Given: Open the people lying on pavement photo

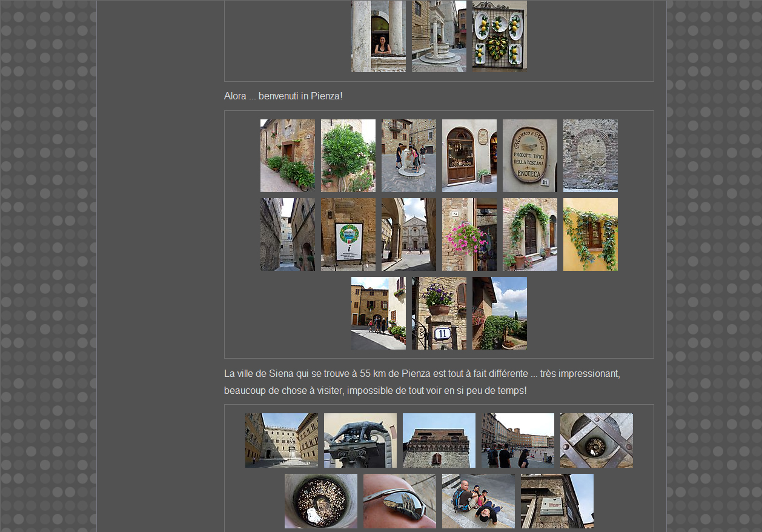Looking at the screenshot, I should click(x=479, y=501).
